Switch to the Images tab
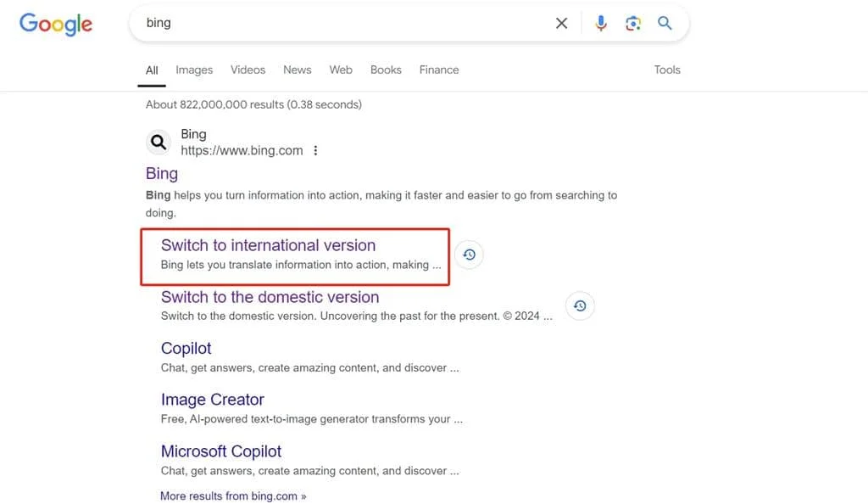Image resolution: width=868 pixels, height=504 pixels. (194, 70)
